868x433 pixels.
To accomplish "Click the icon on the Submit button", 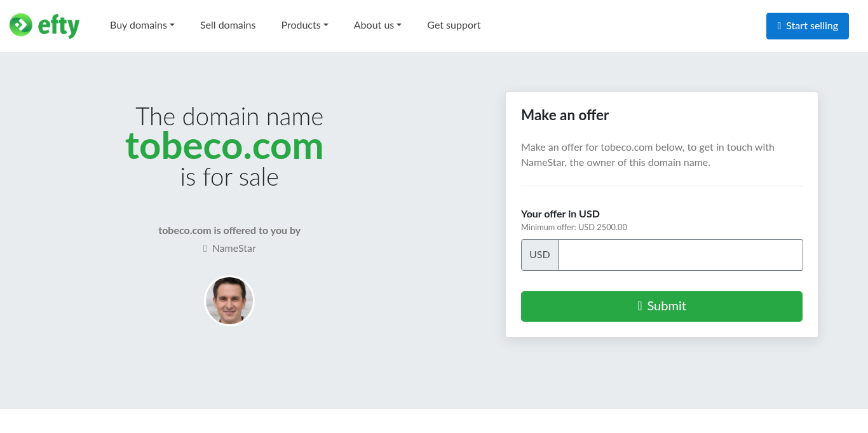I will (640, 306).
